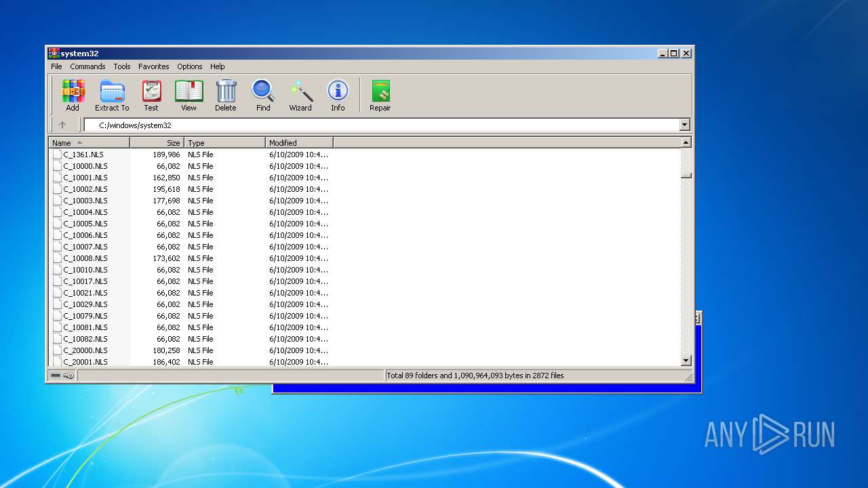Open the File menu

[56, 66]
